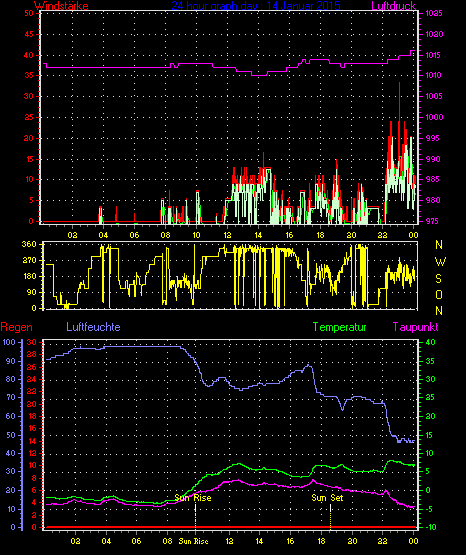The height and width of the screenshot is (555, 466).
Task: Click the sunrise marker line in the lower chart
Action: tap(195, 517)
